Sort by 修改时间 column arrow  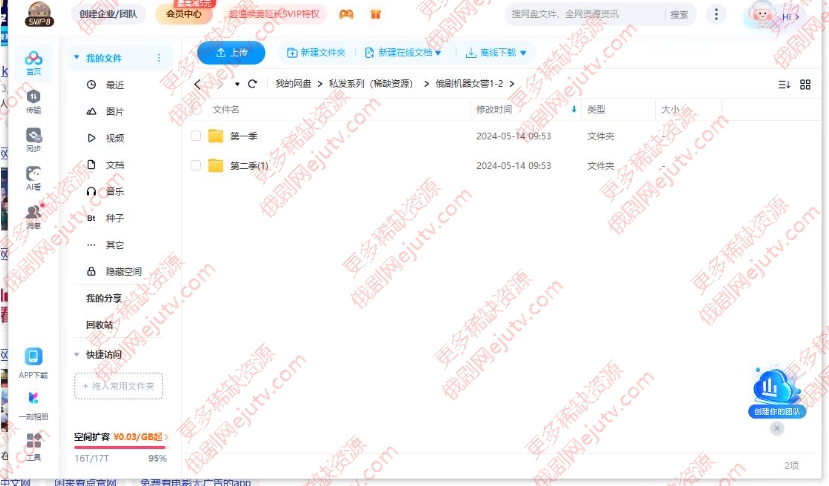point(574,109)
